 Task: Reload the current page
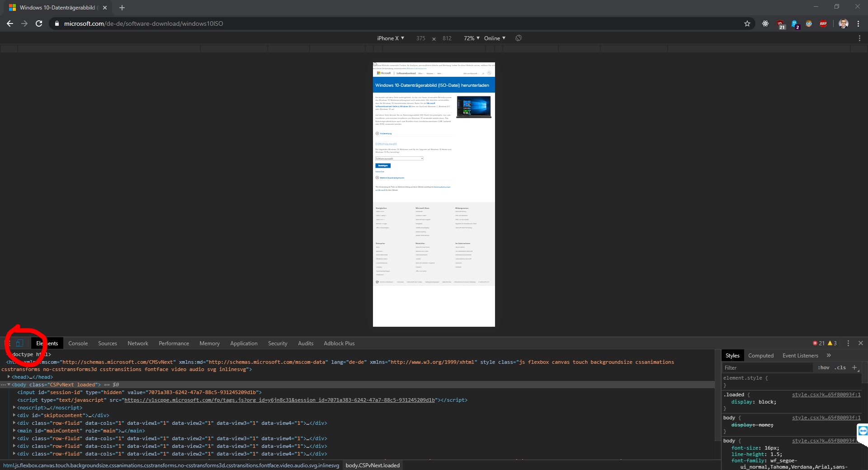click(x=39, y=23)
